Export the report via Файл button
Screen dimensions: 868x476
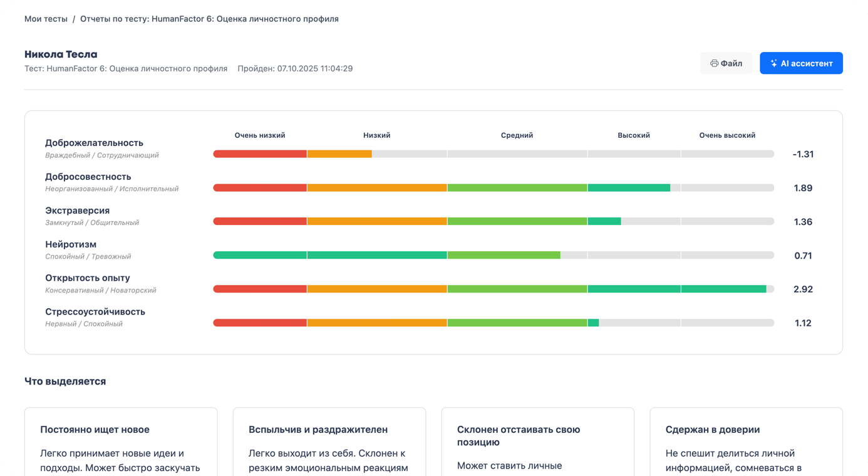tap(726, 63)
